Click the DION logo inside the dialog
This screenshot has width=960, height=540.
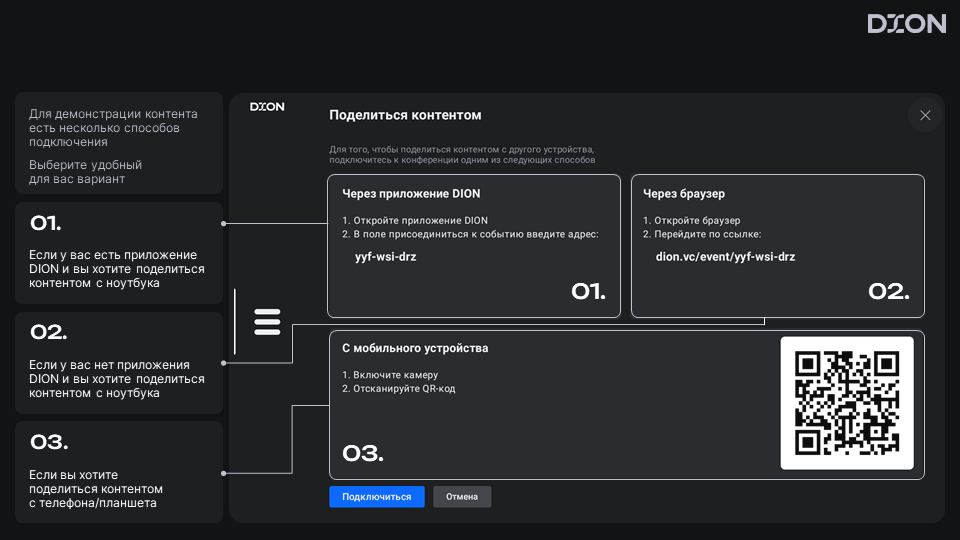(x=267, y=107)
